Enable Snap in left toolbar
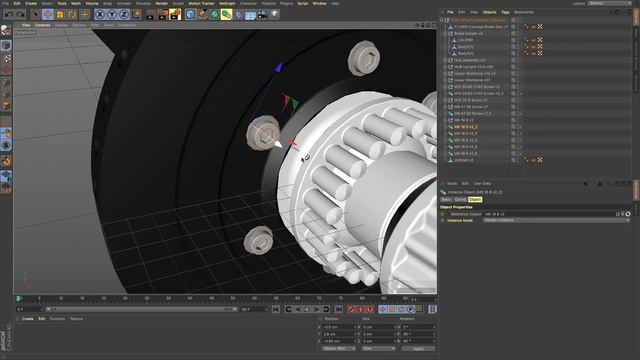This screenshot has height=360, width=640. coord(6,162)
